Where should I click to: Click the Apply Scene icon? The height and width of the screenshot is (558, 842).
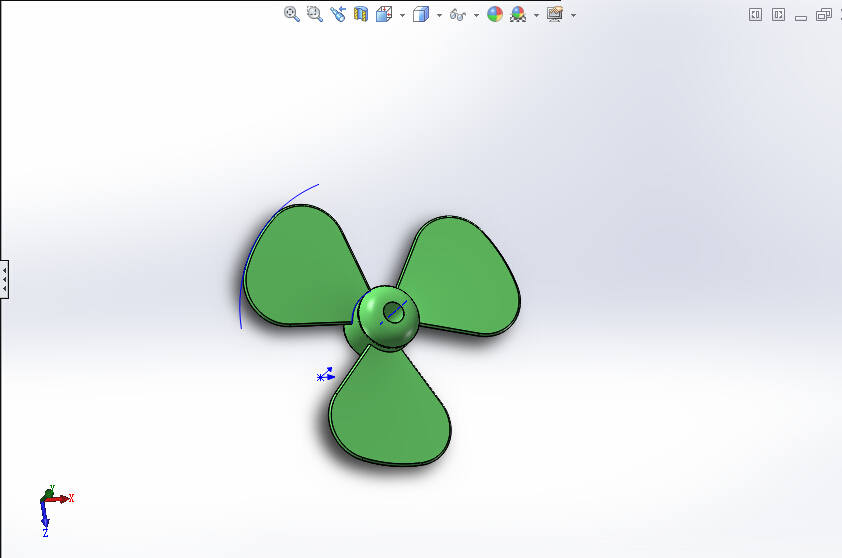pyautogui.click(x=518, y=14)
